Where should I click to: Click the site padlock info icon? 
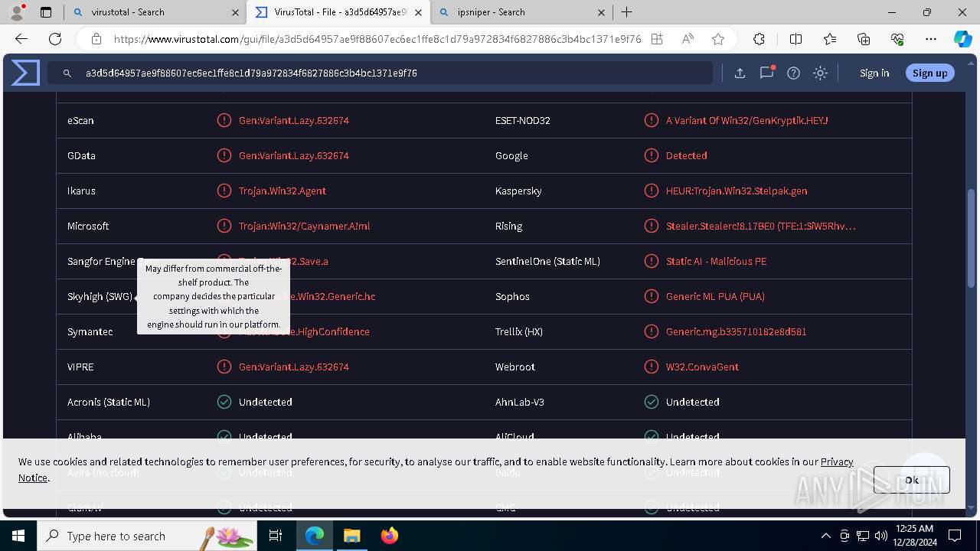(96, 39)
